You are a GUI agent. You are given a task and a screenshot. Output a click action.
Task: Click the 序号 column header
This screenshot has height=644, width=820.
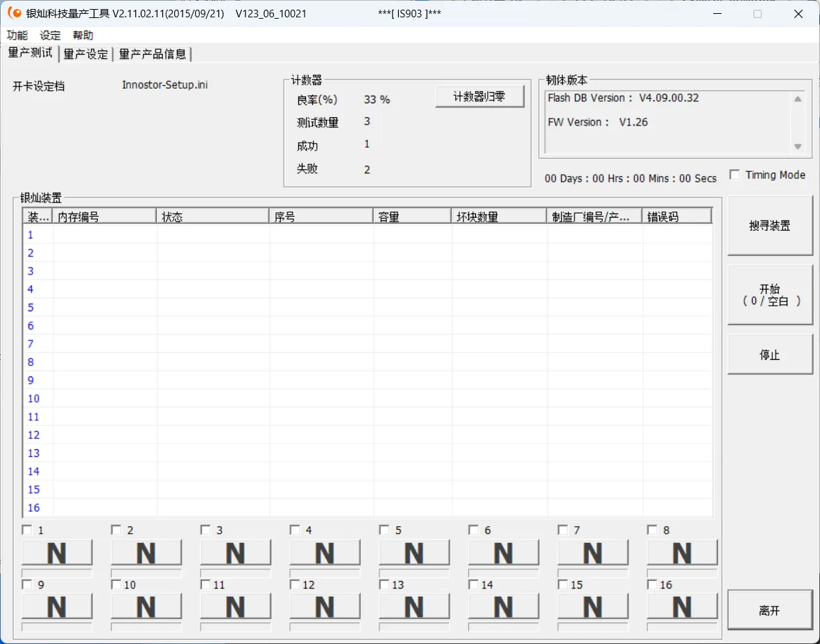pos(321,216)
